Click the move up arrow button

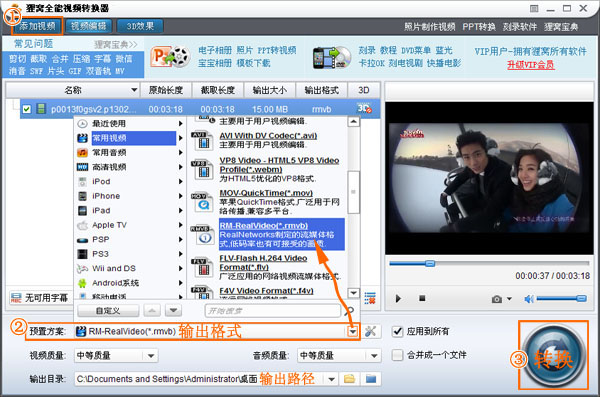pos(152,310)
